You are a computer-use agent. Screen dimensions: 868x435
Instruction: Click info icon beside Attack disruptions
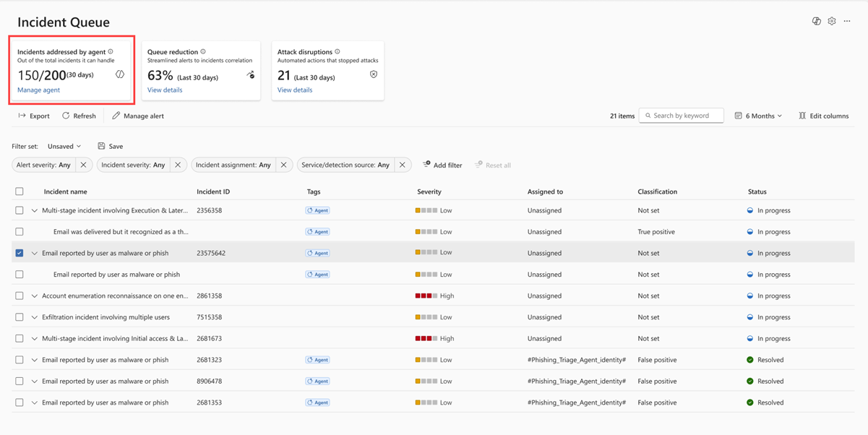pyautogui.click(x=338, y=52)
